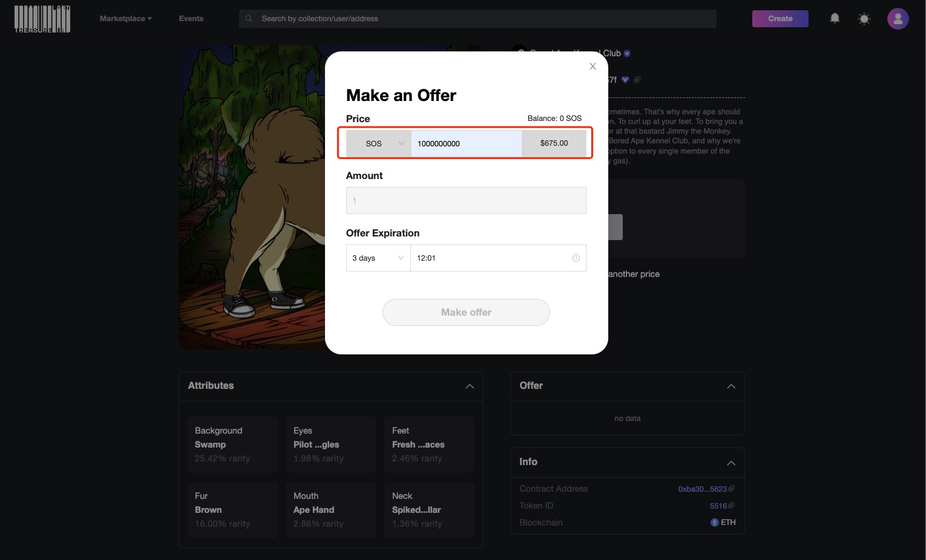Copy owner address icon beside 7f
The width and height of the screenshot is (926, 560).
[637, 80]
